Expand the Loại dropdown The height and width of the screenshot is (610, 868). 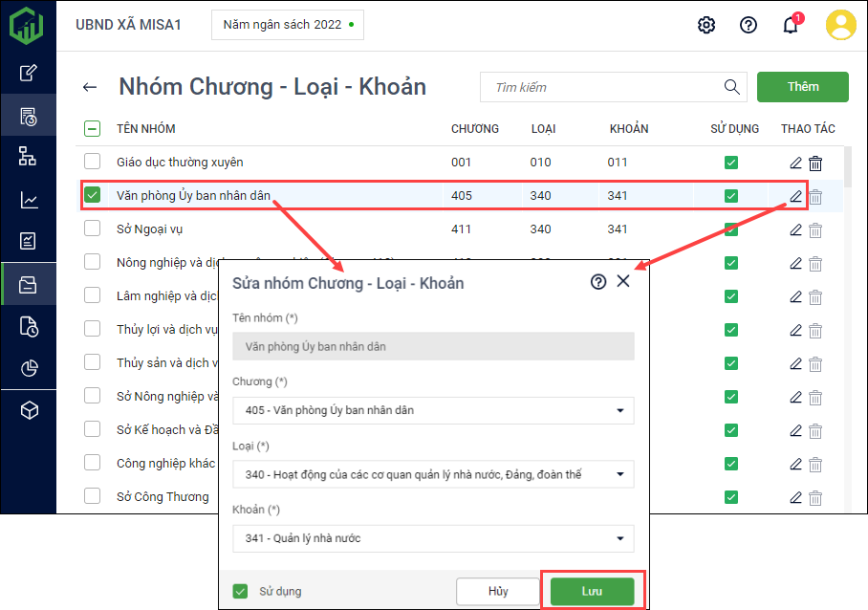tap(619, 474)
